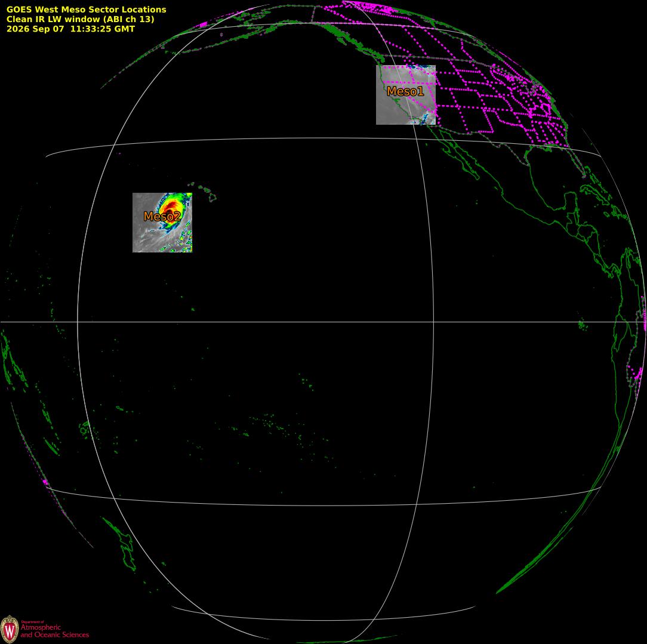Image resolution: width=647 pixels, height=644 pixels.
Task: Click the Meso1 sector thumbnail
Action: 406,95
